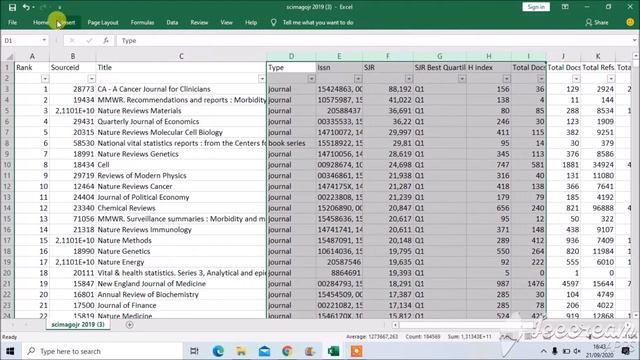Open the column I Total Docs filter dropdown

pos(541,79)
